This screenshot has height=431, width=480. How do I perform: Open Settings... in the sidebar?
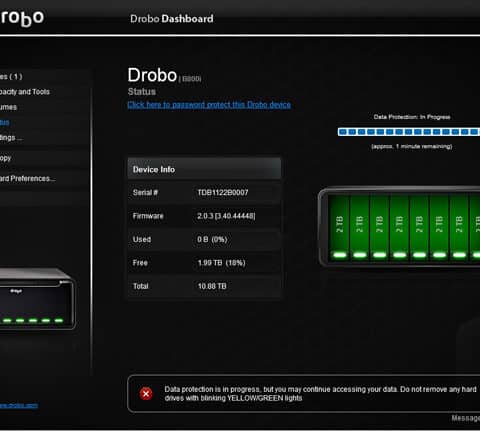click(x=11, y=138)
